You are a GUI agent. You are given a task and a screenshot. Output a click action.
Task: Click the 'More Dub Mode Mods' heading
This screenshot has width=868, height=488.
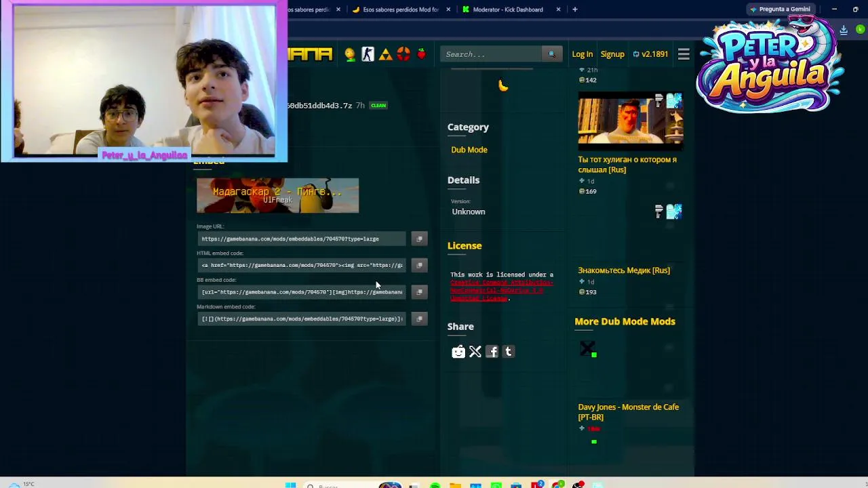click(625, 321)
